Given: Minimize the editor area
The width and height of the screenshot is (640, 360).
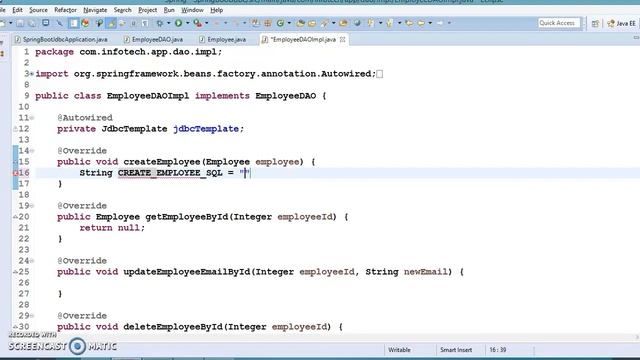Looking at the screenshot, I should 636,38.
